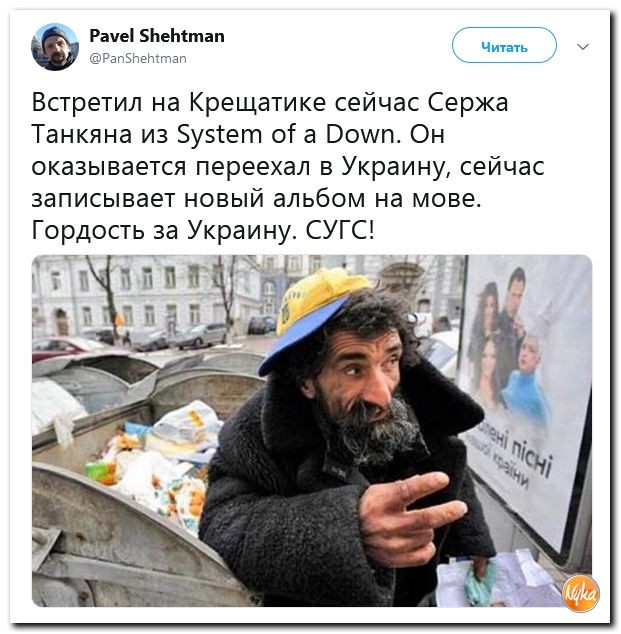Open the attached tweet photo

click(312, 431)
